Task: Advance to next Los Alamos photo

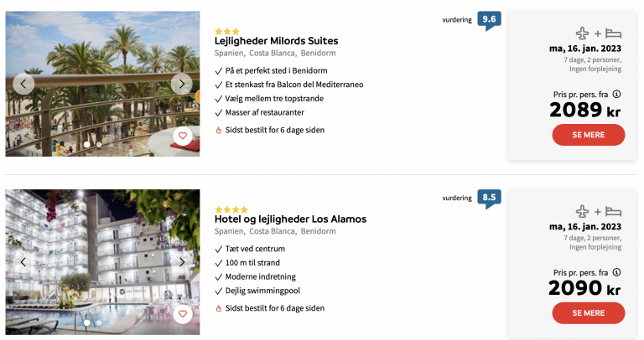Action: pyautogui.click(x=181, y=262)
